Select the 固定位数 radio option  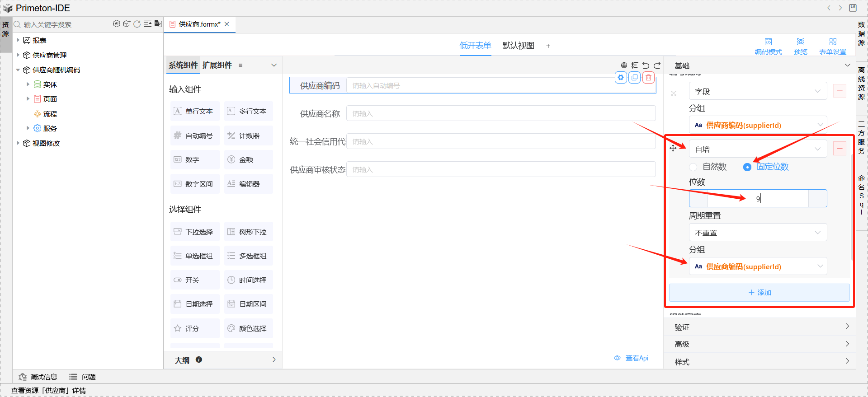(x=747, y=167)
